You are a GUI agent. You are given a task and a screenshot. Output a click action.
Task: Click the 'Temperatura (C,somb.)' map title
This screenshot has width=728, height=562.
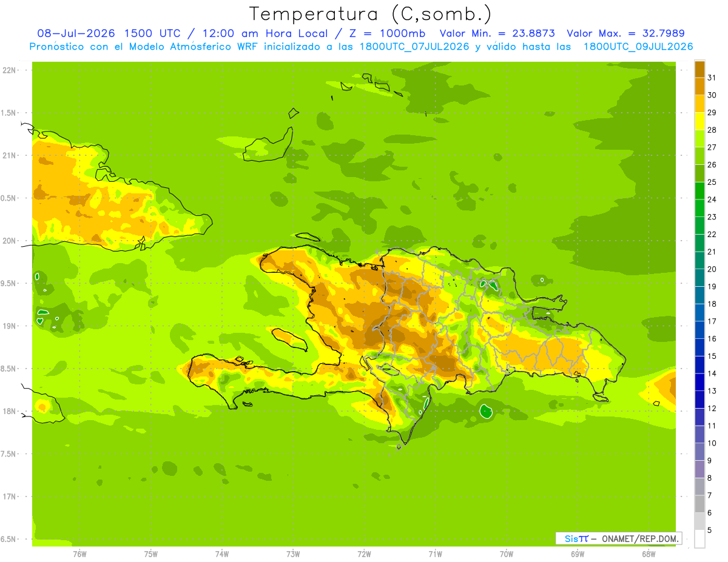(370, 14)
